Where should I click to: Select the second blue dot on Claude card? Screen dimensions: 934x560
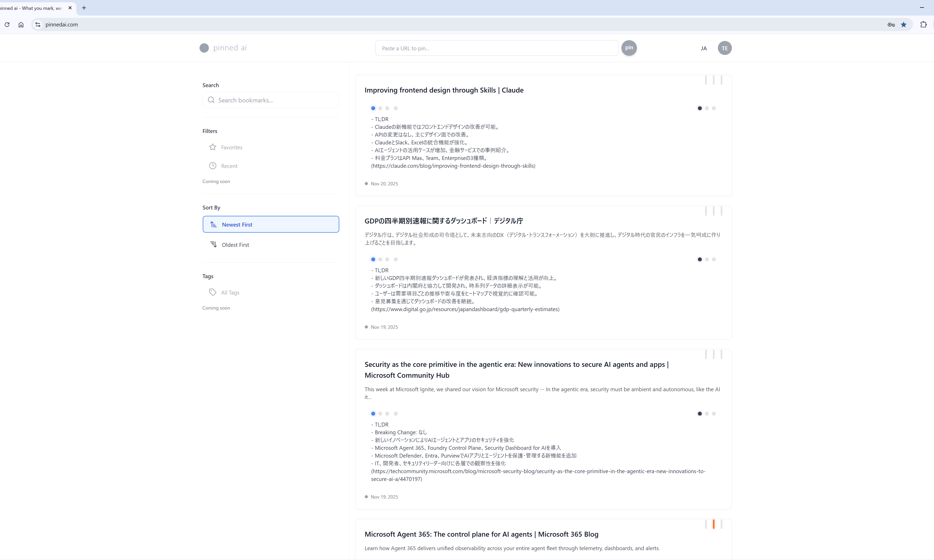[380, 108]
